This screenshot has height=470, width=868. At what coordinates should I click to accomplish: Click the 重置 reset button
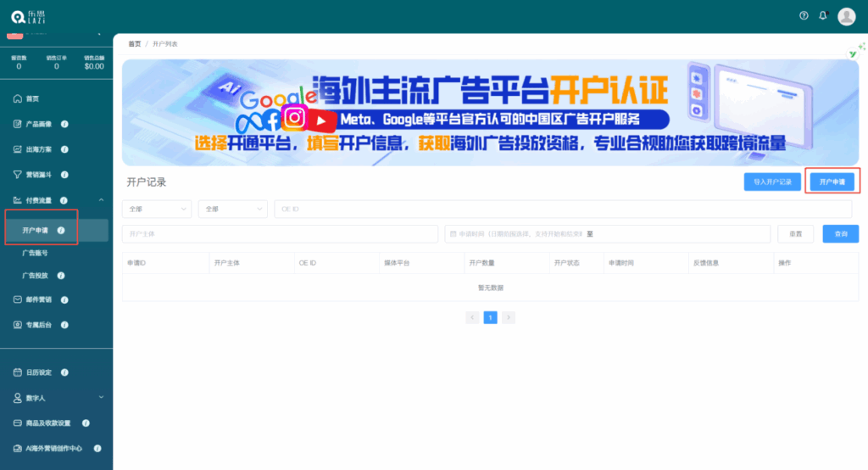click(795, 234)
